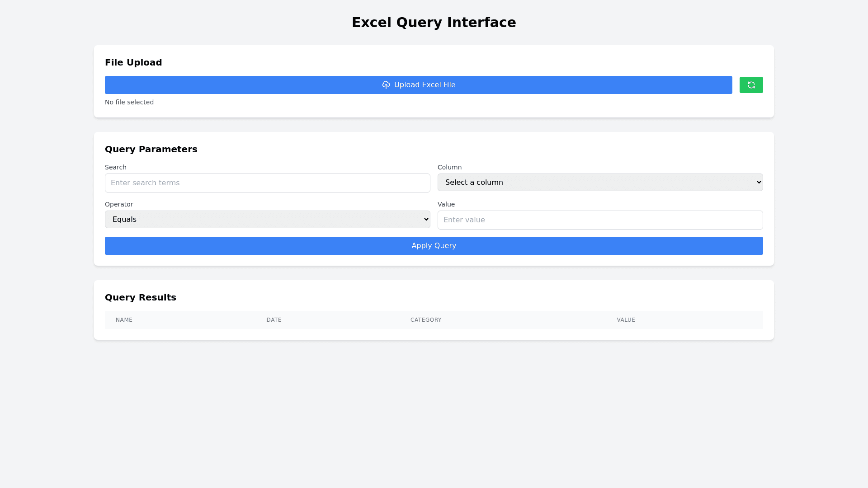Click the DATE column header
Image resolution: width=868 pixels, height=488 pixels.
click(x=274, y=320)
